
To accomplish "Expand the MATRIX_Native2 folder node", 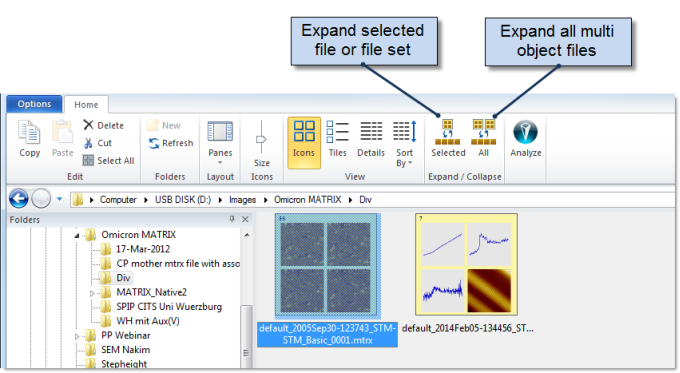I will tap(92, 293).
